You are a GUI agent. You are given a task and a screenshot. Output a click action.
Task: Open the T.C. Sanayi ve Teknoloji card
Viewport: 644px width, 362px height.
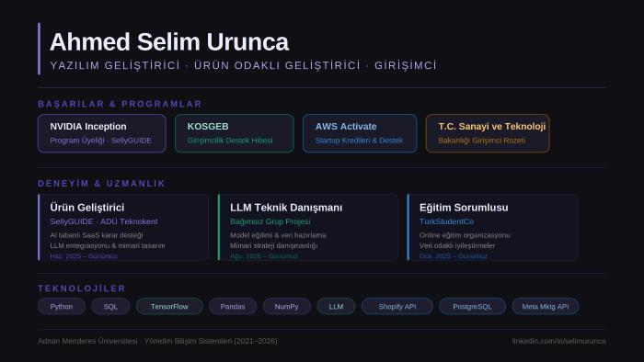point(488,133)
